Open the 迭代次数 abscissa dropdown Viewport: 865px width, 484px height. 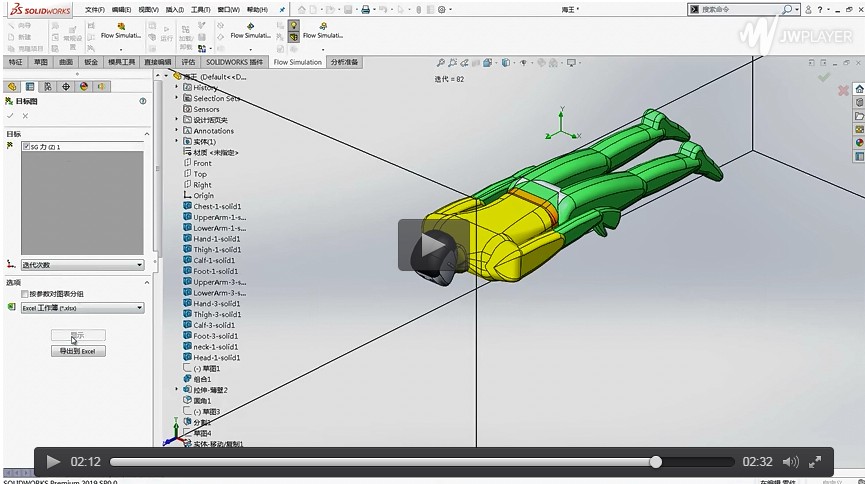tap(82, 265)
